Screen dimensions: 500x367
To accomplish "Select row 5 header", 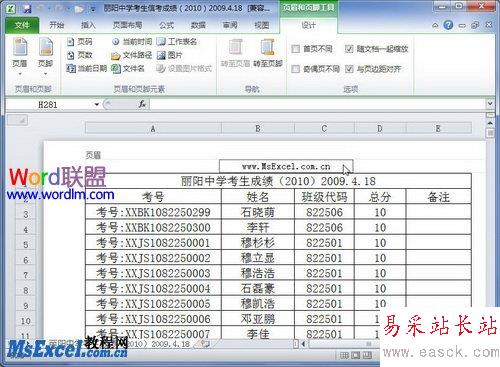I will click(26, 245).
